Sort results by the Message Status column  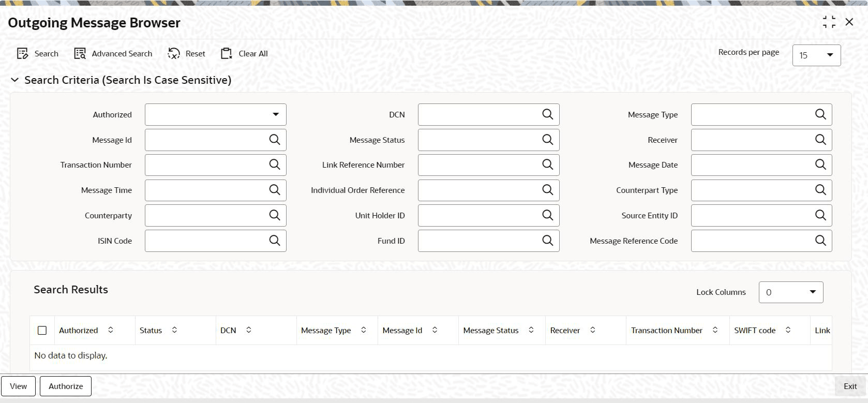coord(531,330)
